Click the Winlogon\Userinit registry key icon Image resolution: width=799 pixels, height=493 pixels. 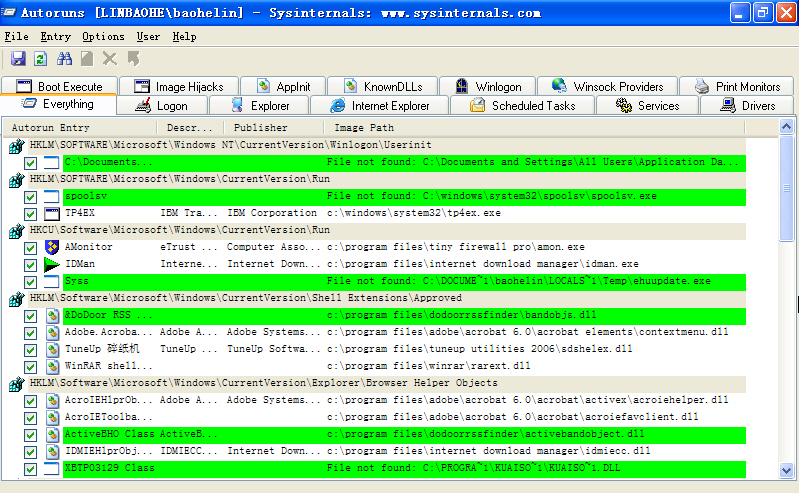[16, 146]
